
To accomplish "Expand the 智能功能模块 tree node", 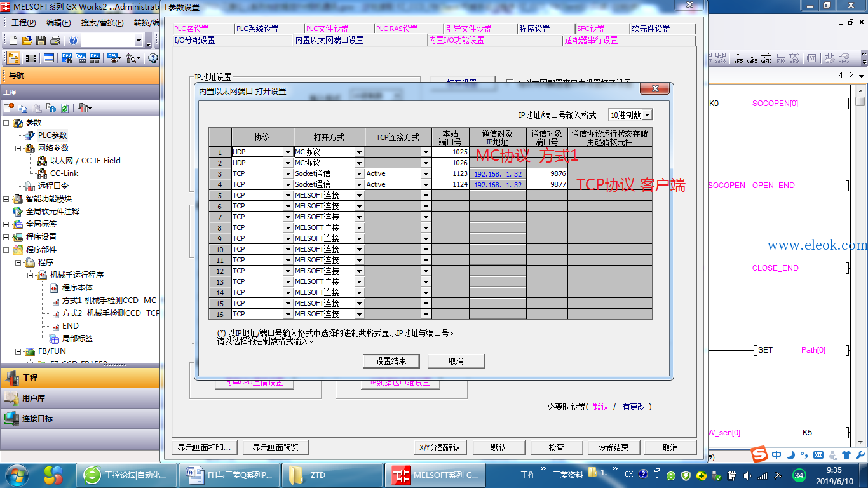I will click(x=6, y=199).
